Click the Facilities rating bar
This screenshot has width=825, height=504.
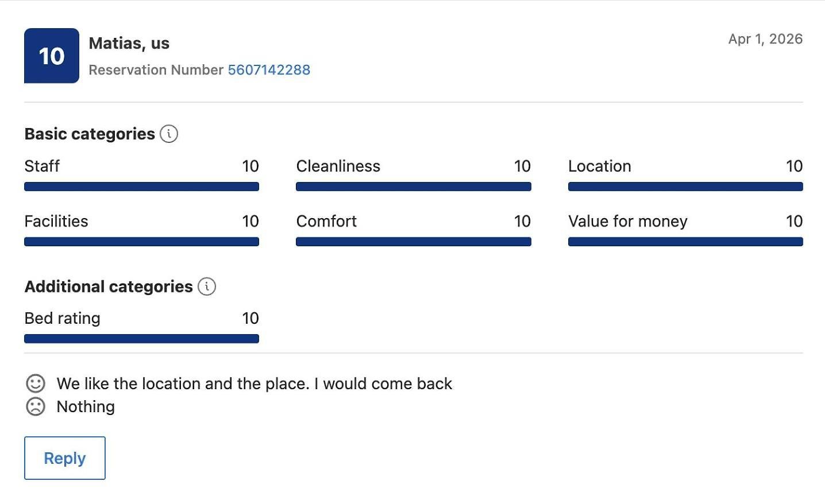click(141, 242)
